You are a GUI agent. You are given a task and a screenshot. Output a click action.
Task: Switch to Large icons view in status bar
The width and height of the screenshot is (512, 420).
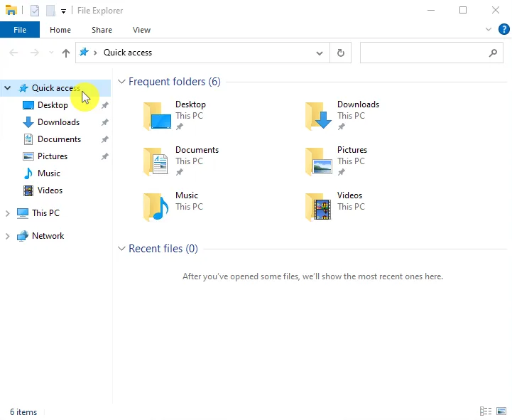(x=501, y=411)
